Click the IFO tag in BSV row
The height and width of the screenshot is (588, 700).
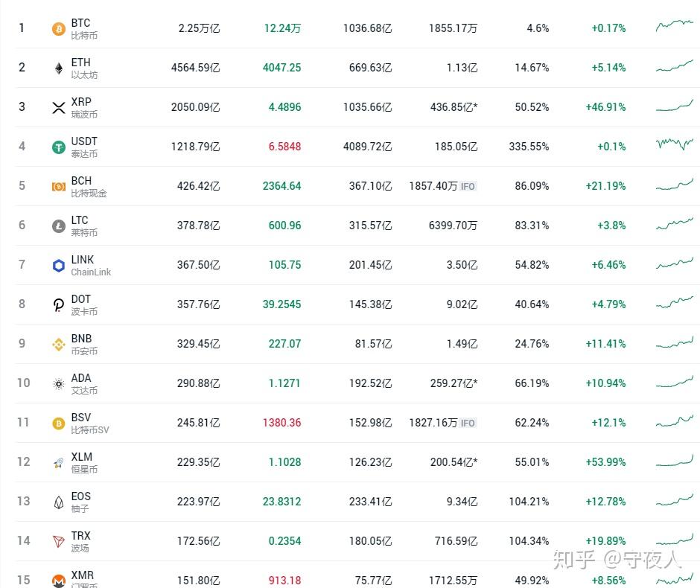(x=468, y=423)
